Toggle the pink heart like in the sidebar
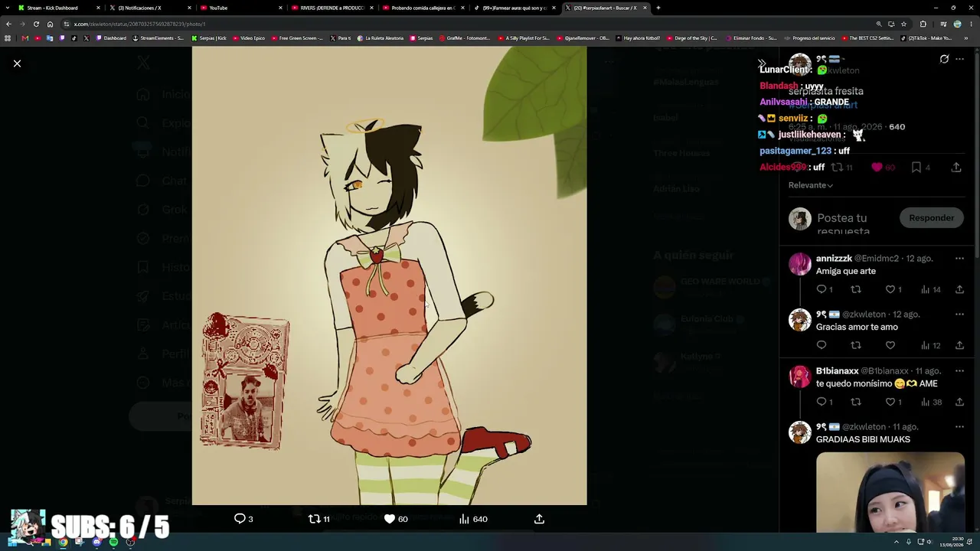The image size is (980, 551). (877, 168)
